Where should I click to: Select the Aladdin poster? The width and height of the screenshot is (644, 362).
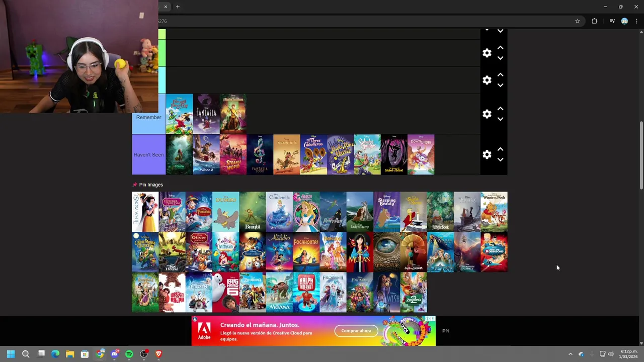(x=279, y=252)
